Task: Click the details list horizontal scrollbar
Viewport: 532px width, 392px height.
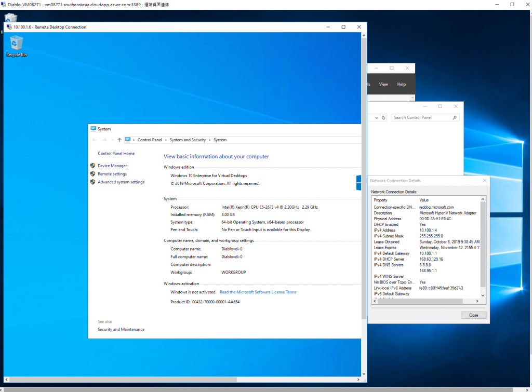Action: click(420, 301)
